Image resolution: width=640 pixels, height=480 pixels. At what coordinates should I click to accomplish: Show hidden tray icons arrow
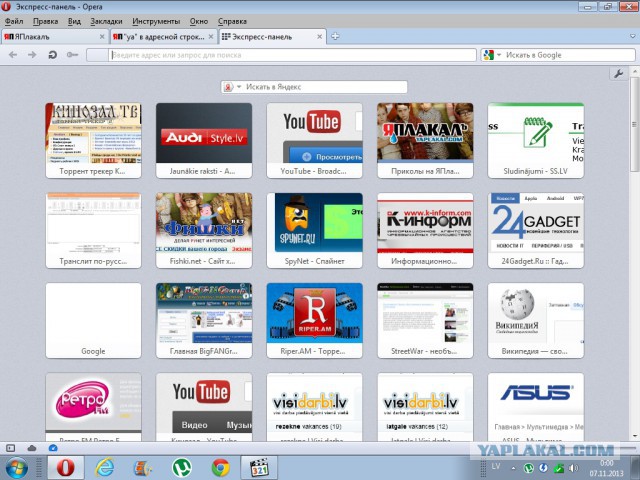[513, 468]
